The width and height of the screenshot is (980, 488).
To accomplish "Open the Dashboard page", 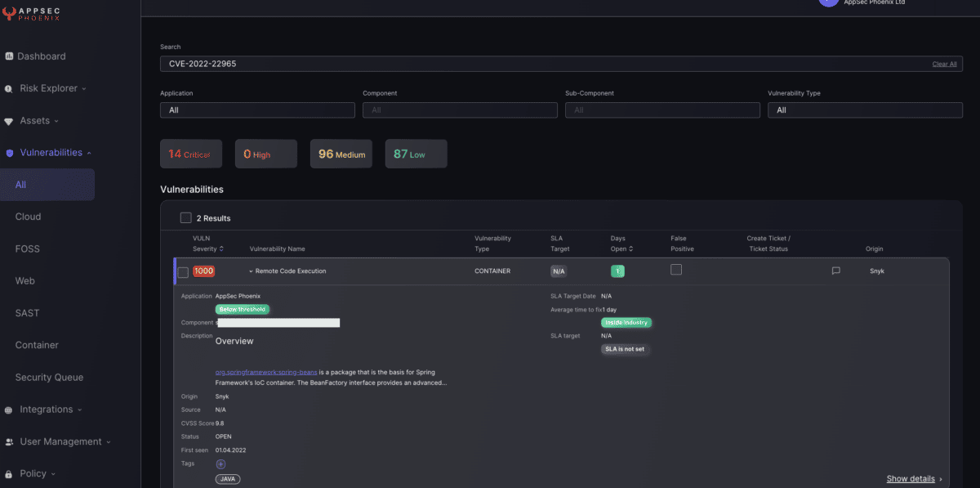I will coord(41,56).
